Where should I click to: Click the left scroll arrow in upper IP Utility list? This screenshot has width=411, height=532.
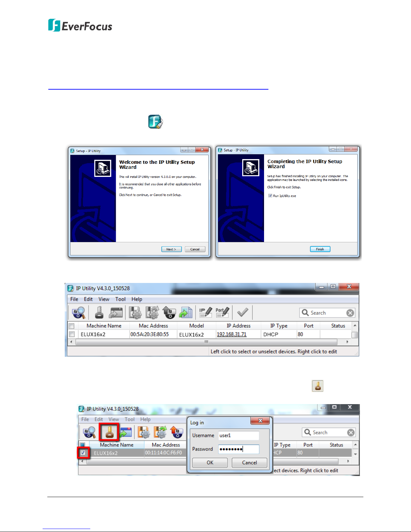point(71,342)
